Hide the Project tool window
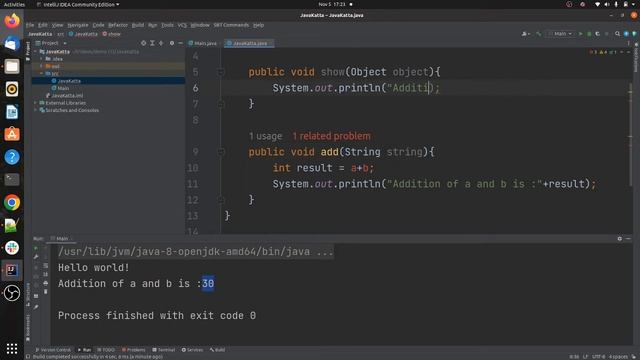 pyautogui.click(x=180, y=43)
